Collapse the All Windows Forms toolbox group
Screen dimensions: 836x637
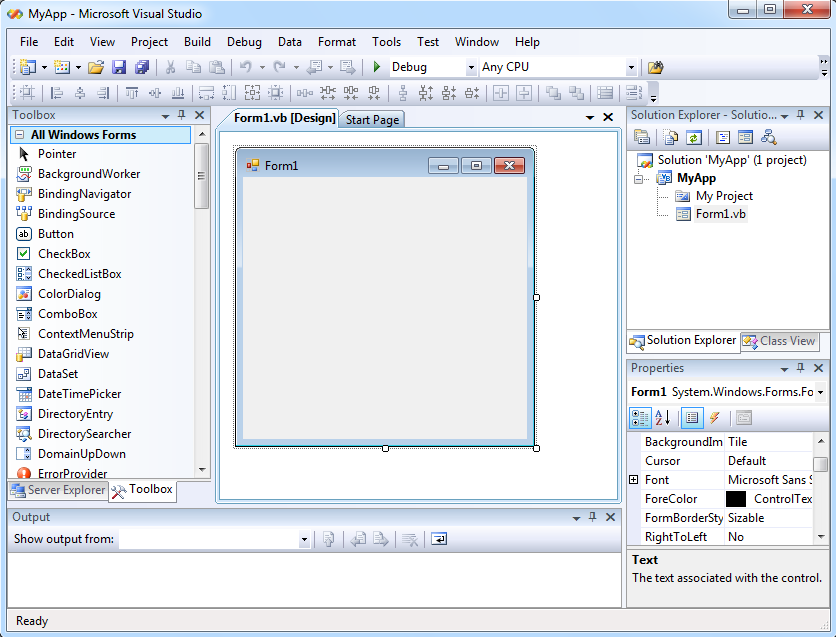20,135
